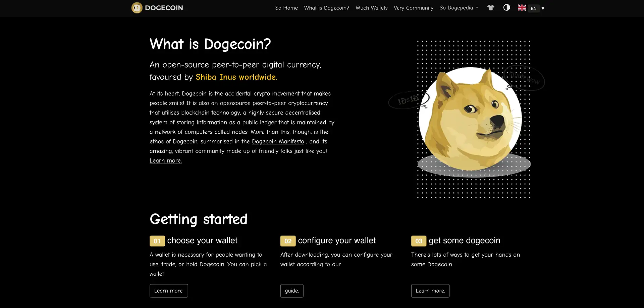644x308 pixels.
Task: Go to What is Dogecoin? nav link
Action: tap(326, 8)
